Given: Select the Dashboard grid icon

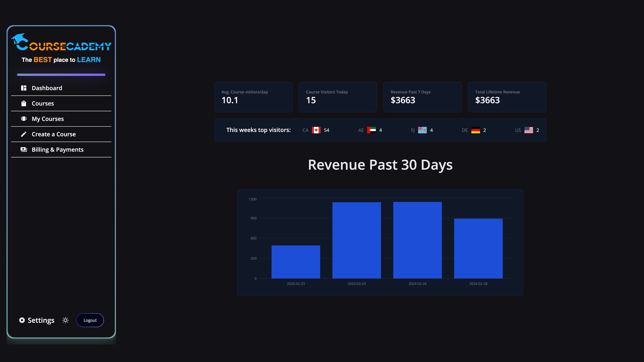Looking at the screenshot, I should click(24, 88).
